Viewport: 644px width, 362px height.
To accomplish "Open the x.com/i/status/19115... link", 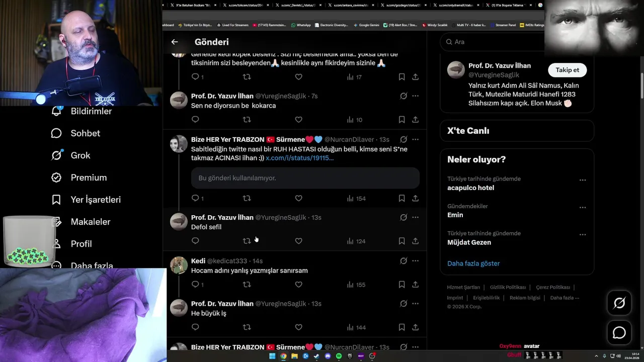I will click(x=299, y=158).
